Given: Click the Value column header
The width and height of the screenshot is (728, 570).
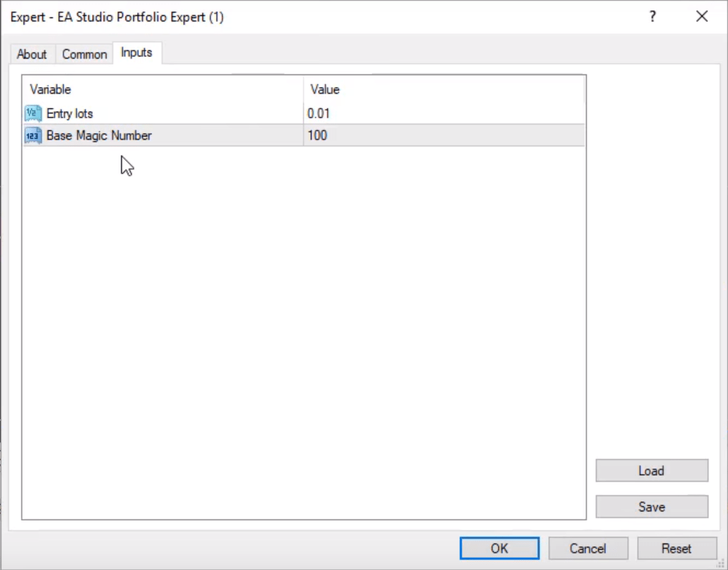Looking at the screenshot, I should [325, 90].
